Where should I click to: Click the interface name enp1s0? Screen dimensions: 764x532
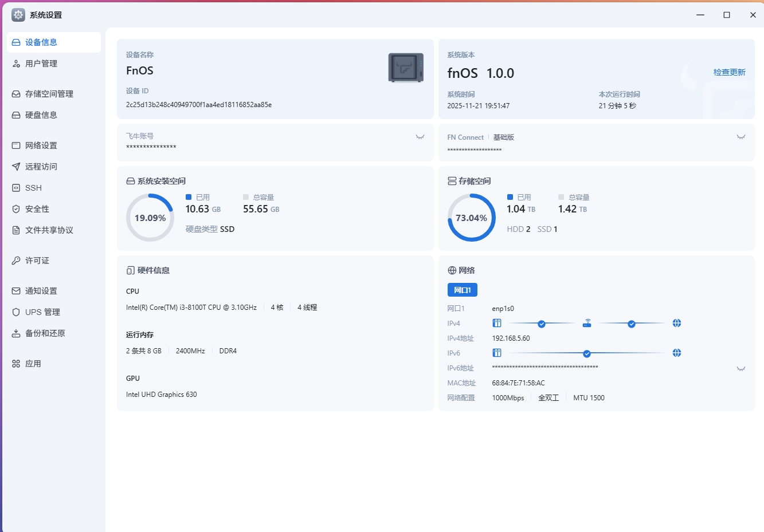503,309
